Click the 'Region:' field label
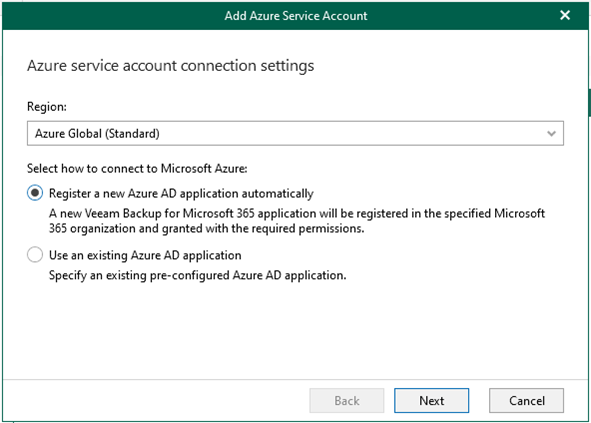Viewport: 591px width, 423px height. coord(47,107)
